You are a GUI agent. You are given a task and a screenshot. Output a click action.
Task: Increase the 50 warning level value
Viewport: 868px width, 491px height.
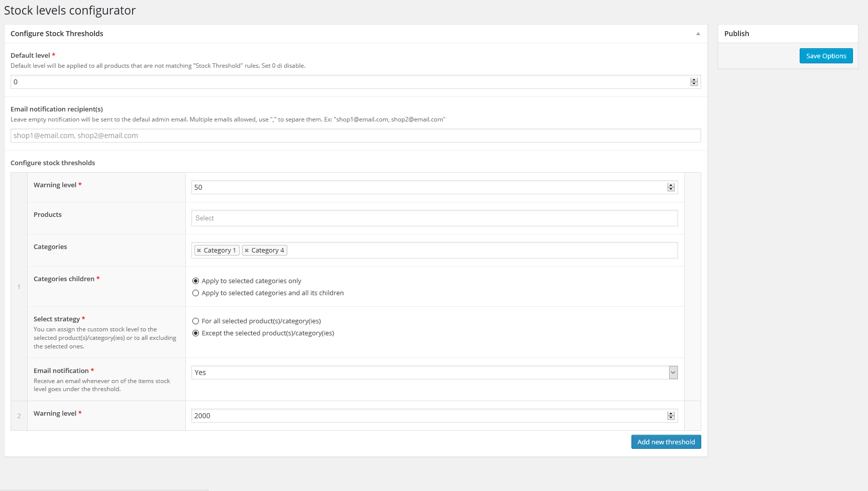(x=671, y=185)
